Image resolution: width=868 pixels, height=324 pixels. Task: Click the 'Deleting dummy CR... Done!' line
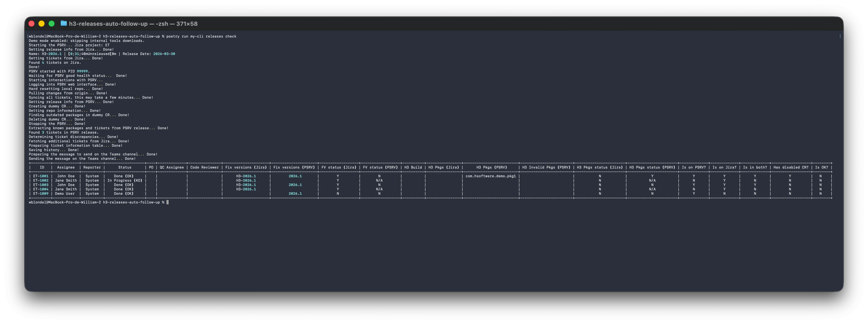pos(57,120)
